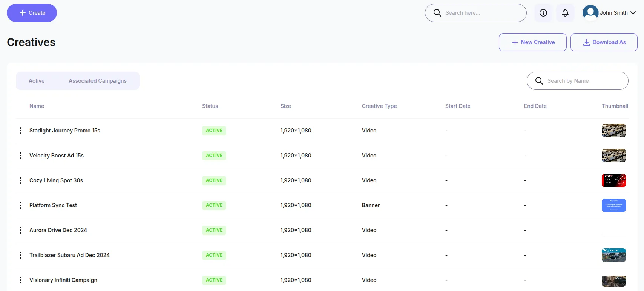Click the info icon in header
The image size is (644, 291).
pos(543,13)
